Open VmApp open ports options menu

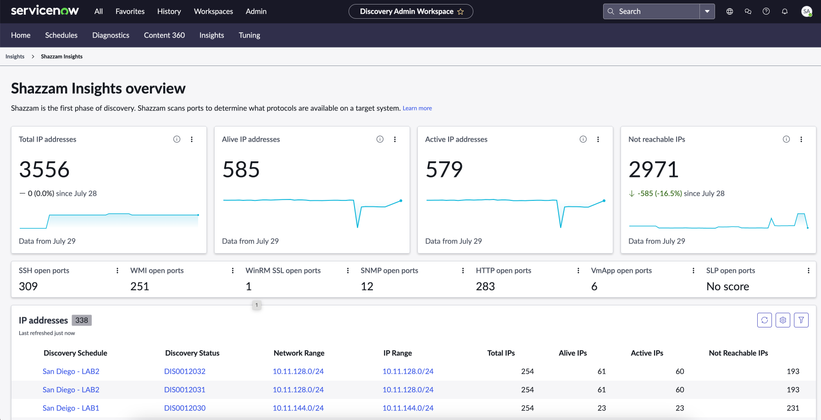[693, 271]
